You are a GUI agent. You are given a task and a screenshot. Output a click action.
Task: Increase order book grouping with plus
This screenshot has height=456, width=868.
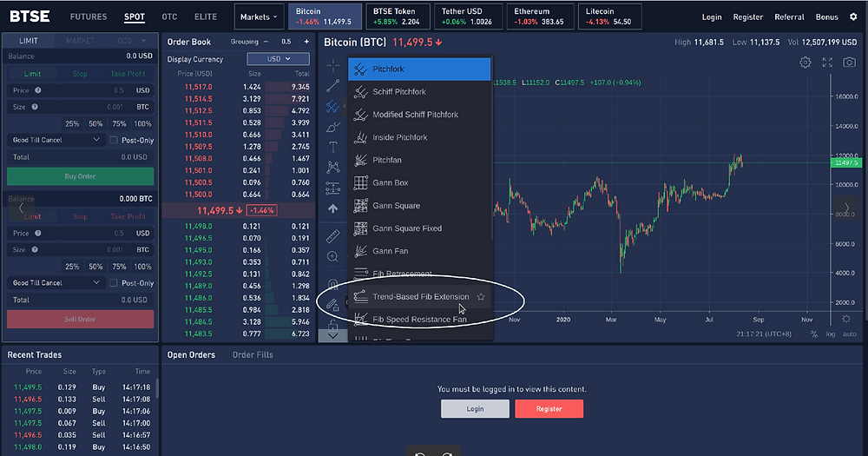[x=306, y=42]
